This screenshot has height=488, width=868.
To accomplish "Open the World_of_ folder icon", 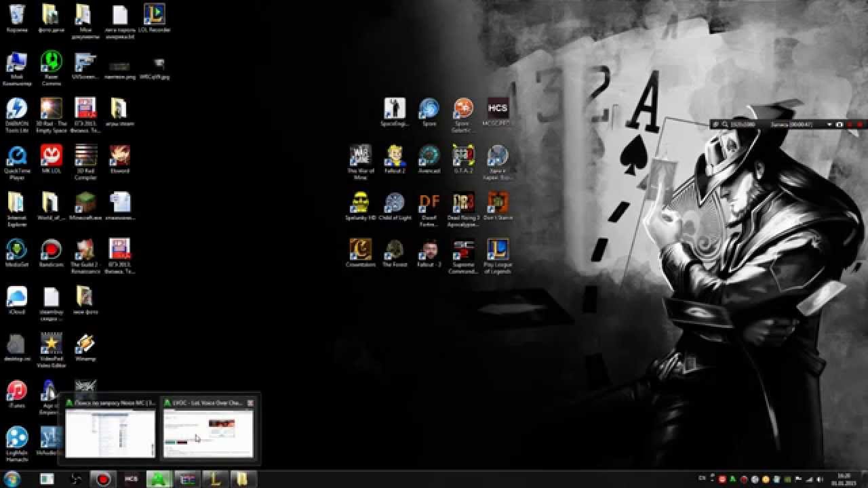I will [x=52, y=206].
